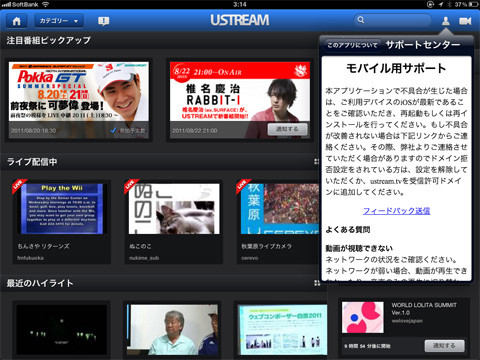Open the 椎名慶治 RABBIT-I banner
Viewport: 480px width, 360px height.
click(x=240, y=99)
